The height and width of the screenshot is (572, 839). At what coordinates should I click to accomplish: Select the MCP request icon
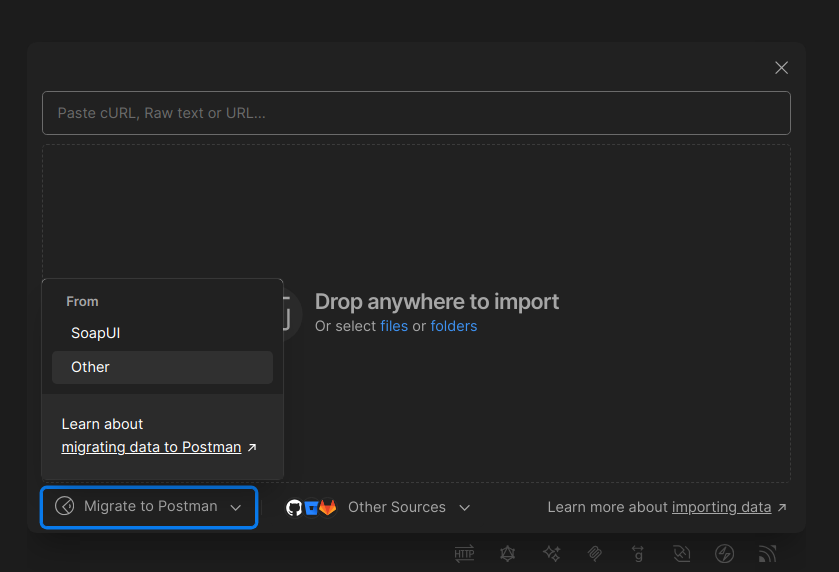click(x=594, y=554)
